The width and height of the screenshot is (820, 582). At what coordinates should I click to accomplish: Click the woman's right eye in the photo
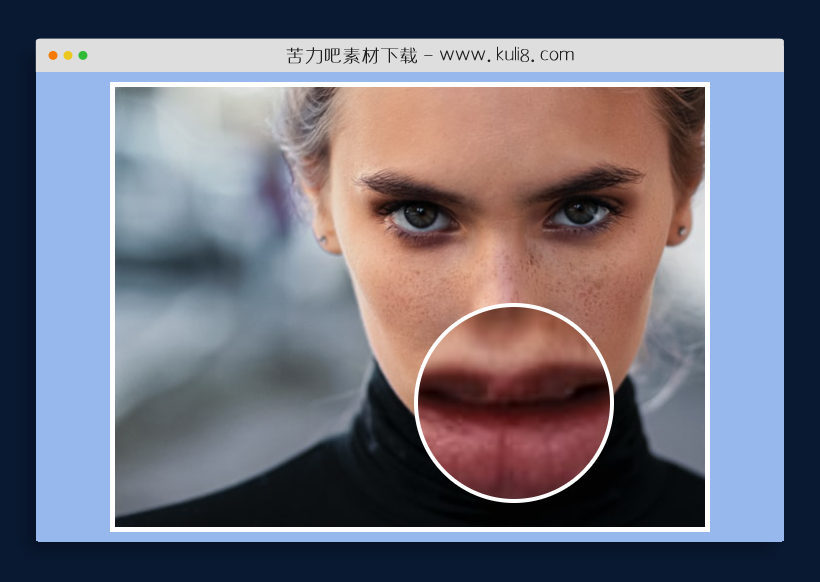click(x=578, y=213)
